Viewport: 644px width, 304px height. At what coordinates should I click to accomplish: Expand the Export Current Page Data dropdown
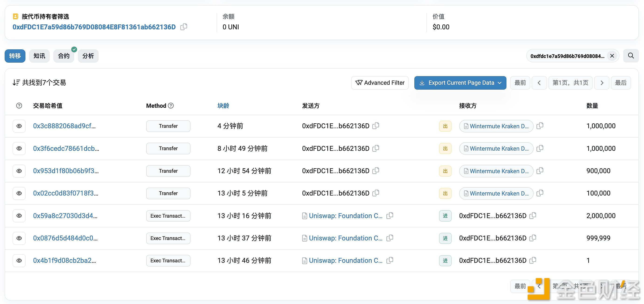pyautogui.click(x=499, y=83)
